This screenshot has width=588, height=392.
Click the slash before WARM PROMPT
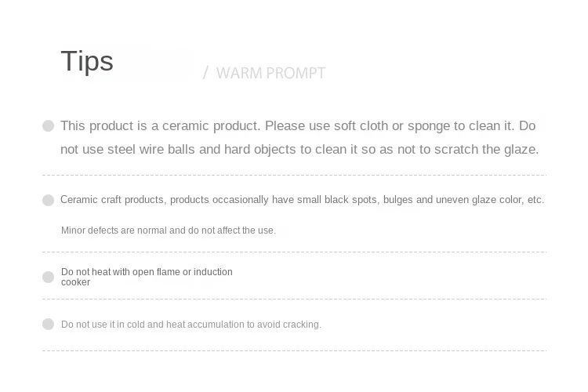(x=205, y=73)
